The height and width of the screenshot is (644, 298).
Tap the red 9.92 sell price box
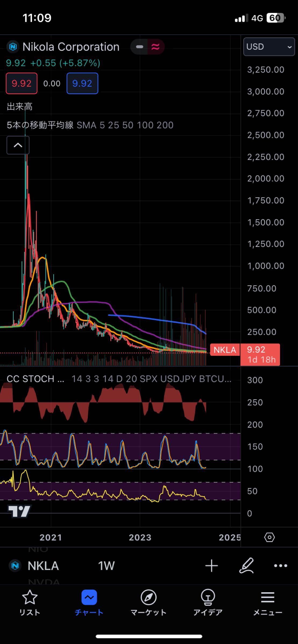tap(21, 83)
